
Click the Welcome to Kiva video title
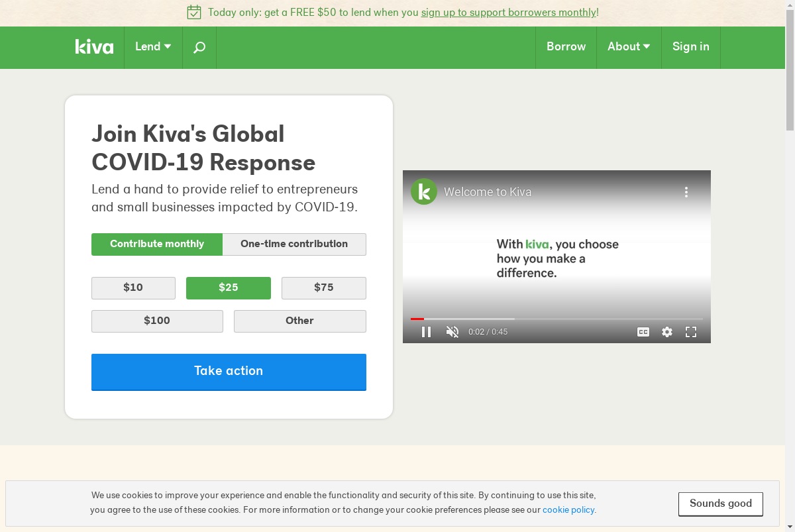click(x=488, y=192)
